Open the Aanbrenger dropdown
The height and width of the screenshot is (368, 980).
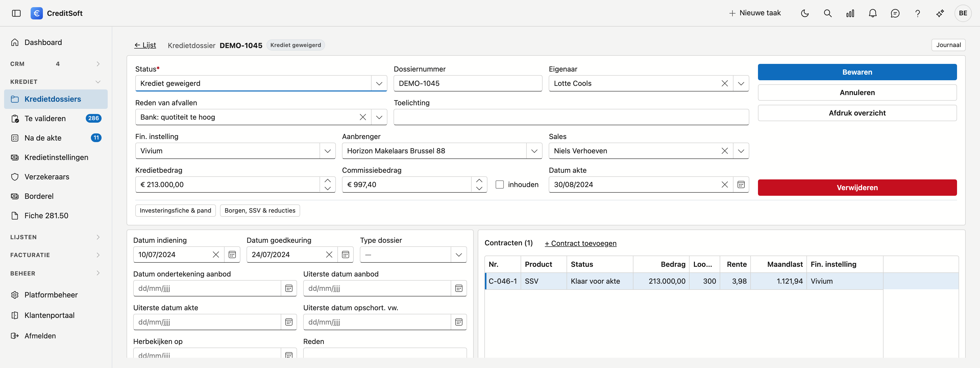click(534, 151)
